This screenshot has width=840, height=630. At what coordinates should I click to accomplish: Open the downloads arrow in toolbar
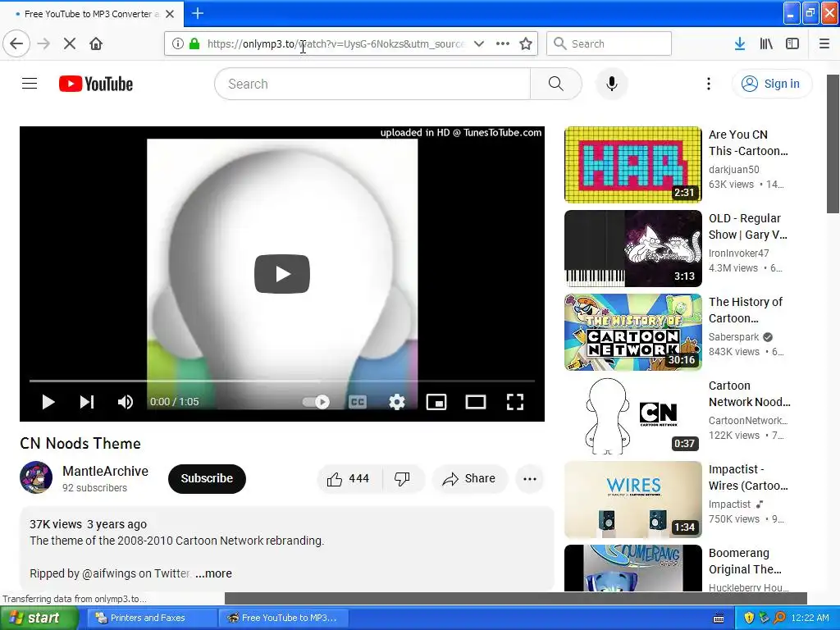[x=740, y=43]
